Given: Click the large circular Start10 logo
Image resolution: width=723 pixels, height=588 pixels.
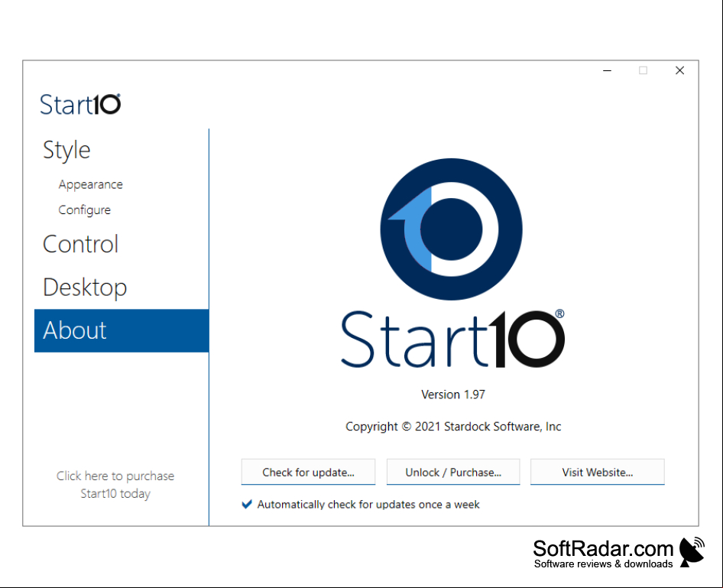Looking at the screenshot, I should click(x=452, y=229).
